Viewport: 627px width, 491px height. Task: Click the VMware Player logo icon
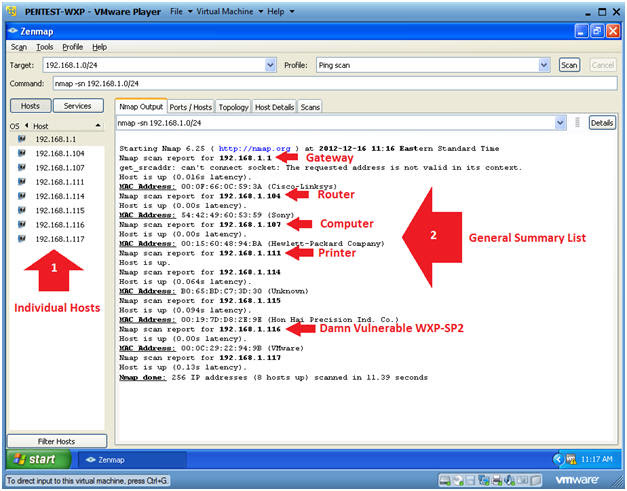12,11
